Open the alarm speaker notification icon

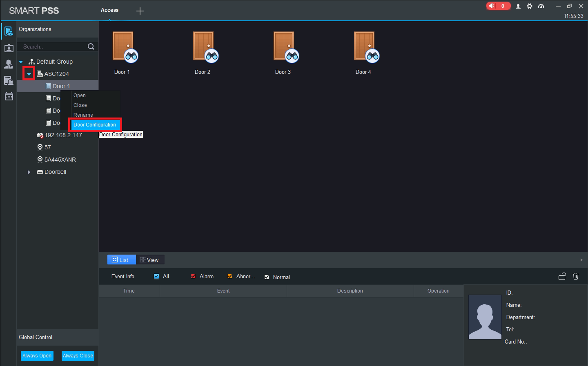tap(492, 6)
